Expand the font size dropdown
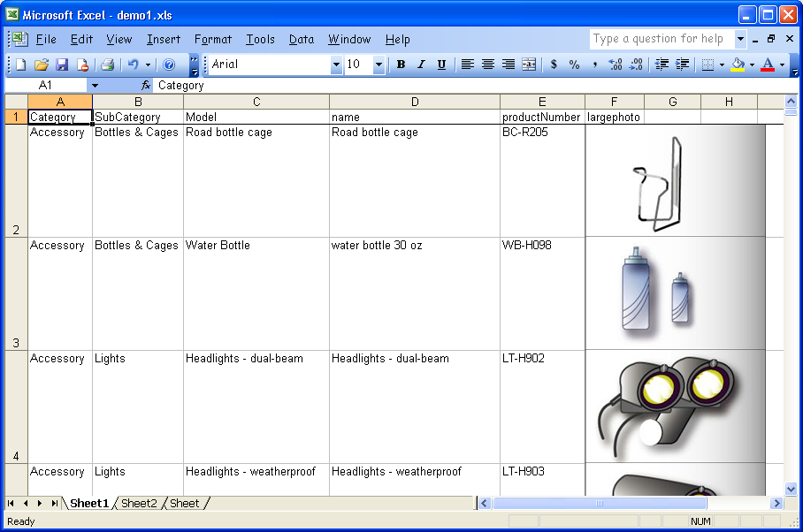Image resolution: width=803 pixels, height=532 pixels. pyautogui.click(x=379, y=65)
